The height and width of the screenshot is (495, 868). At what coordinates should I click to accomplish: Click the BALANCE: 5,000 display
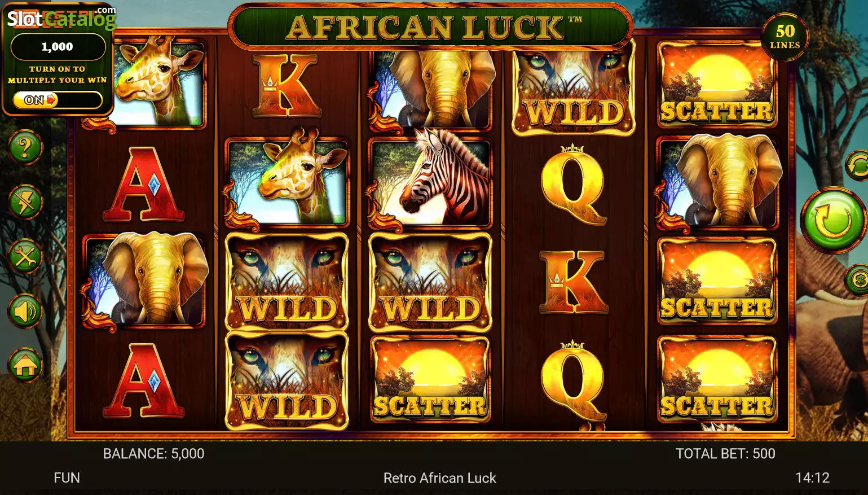[x=153, y=453]
